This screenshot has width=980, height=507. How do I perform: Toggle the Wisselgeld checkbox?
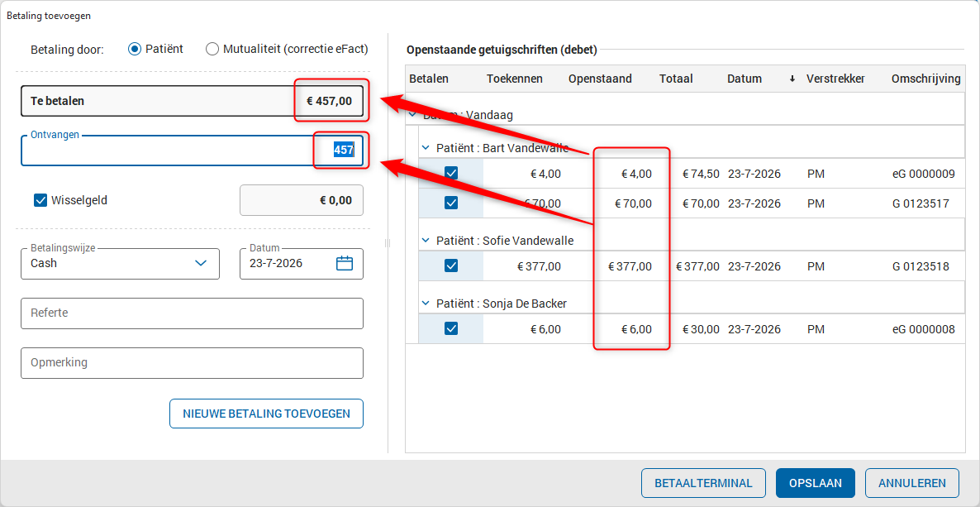[40, 200]
